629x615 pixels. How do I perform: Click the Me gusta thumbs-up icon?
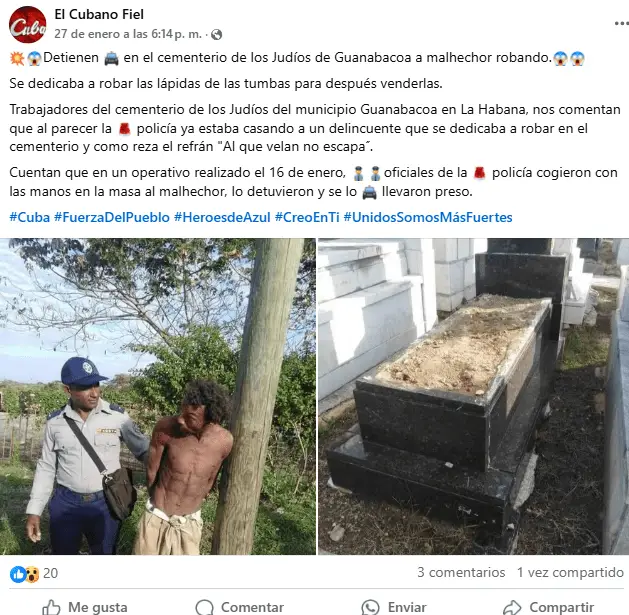pyautogui.click(x=52, y=607)
